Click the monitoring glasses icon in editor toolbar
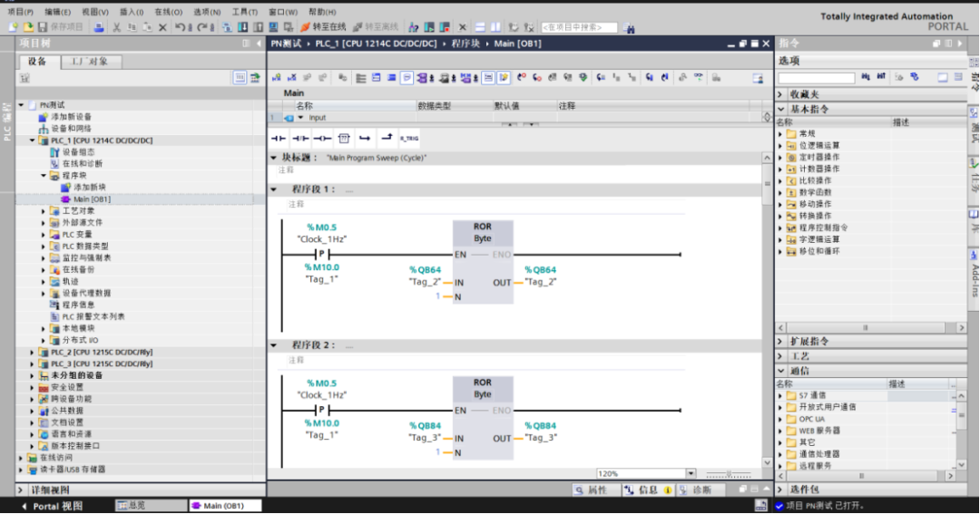This screenshot has width=980, height=514. coord(698,77)
